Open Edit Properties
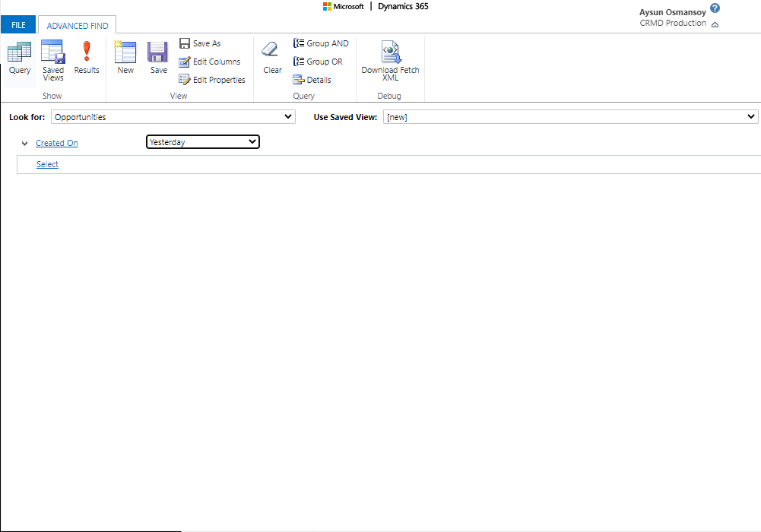761x532 pixels. coord(212,80)
